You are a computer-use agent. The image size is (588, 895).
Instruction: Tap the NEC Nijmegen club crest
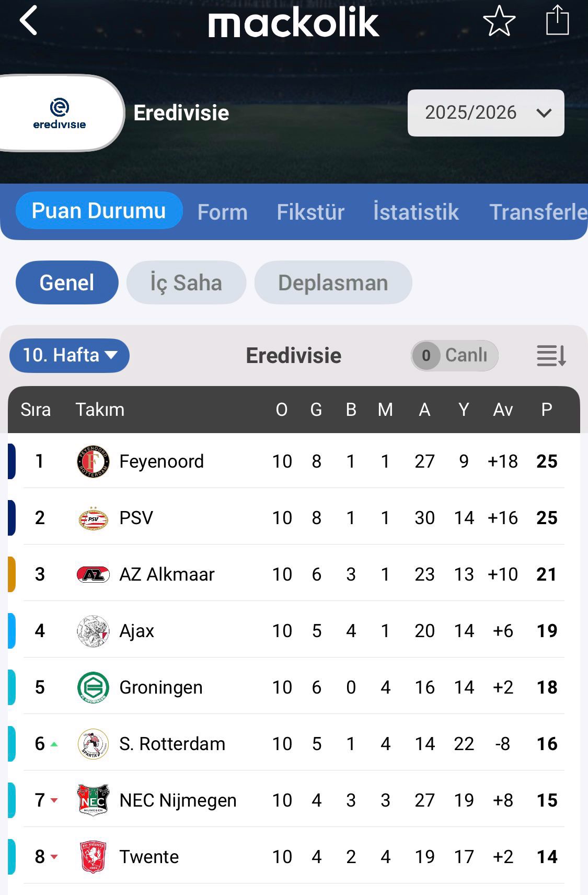pyautogui.click(x=93, y=800)
